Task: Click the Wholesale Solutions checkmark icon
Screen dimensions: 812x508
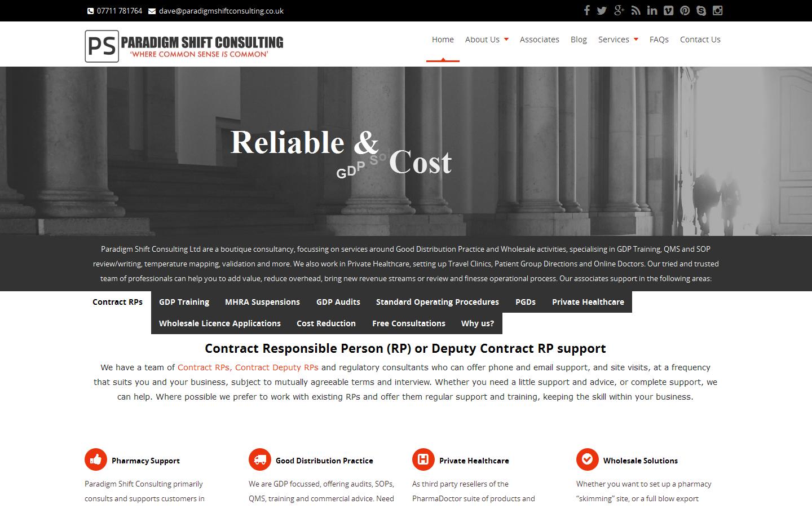Action: tap(587, 459)
